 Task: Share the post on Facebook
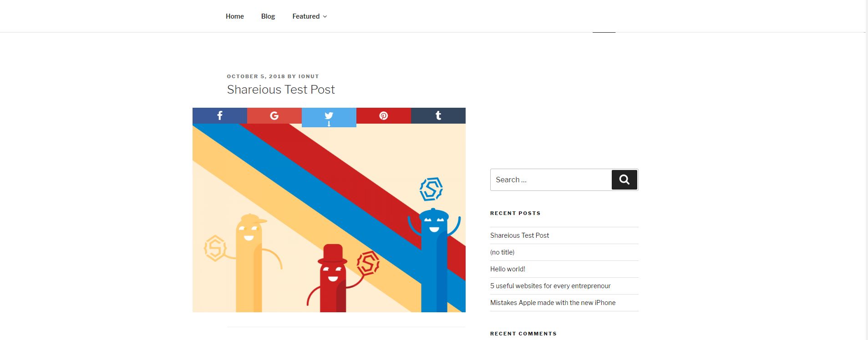[x=219, y=115]
